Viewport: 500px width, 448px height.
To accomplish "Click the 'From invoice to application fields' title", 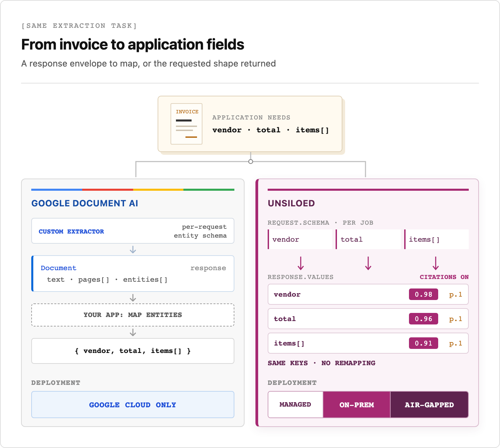I will coord(133,44).
